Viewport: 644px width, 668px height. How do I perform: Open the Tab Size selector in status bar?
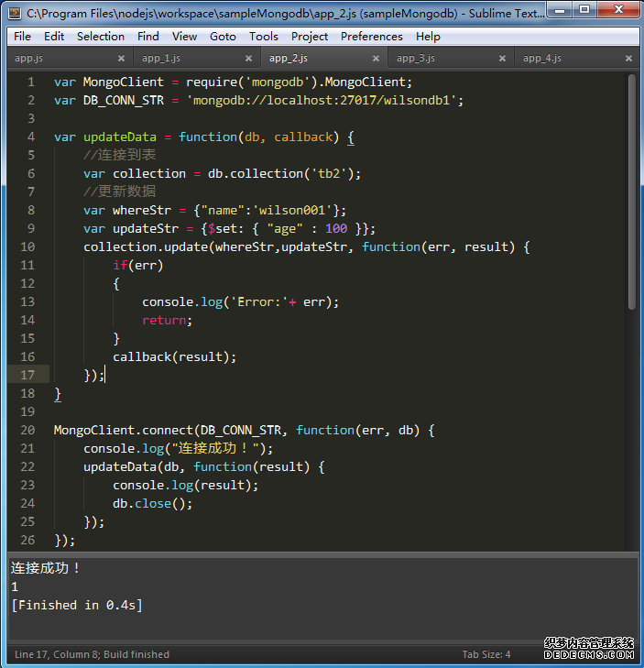coord(486,654)
